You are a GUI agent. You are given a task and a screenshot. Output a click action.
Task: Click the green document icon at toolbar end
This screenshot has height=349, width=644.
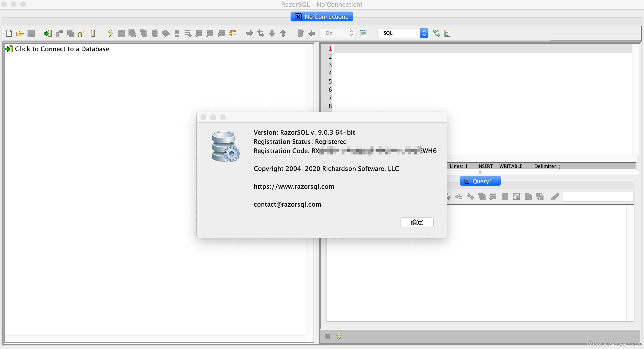(448, 33)
